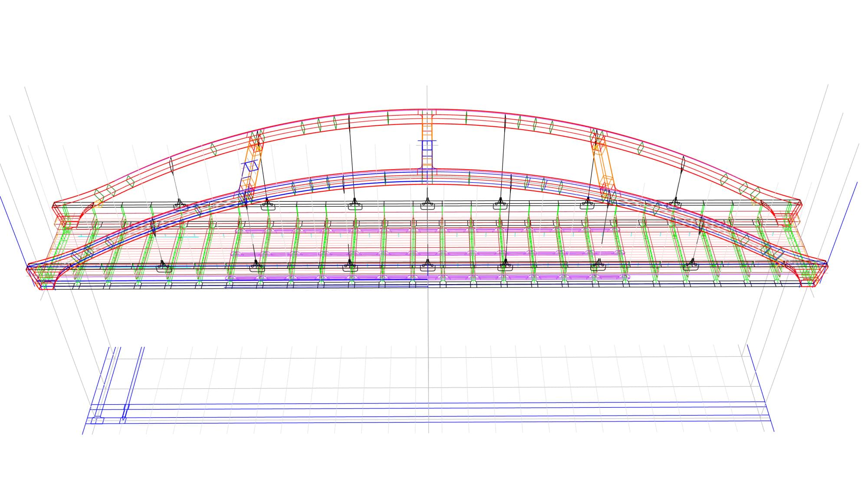Pick the small blue section outline at bottom left

point(97,420)
